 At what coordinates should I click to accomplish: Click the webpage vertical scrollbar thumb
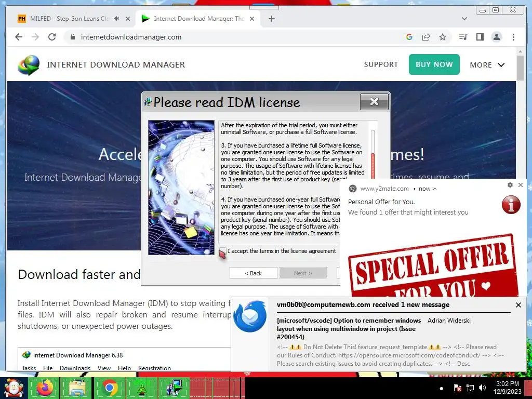click(520, 68)
